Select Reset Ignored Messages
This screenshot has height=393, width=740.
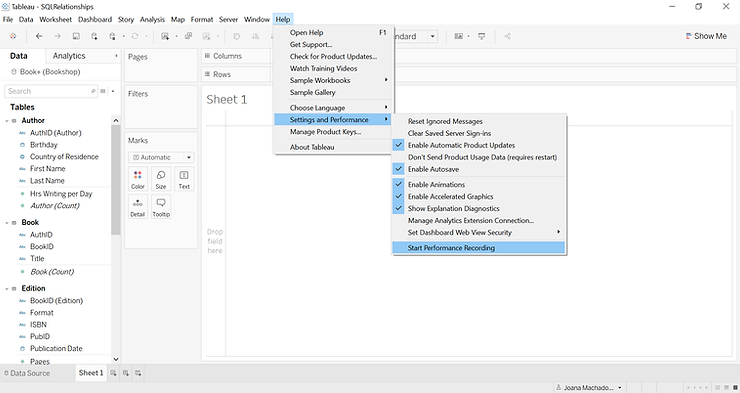click(479, 121)
